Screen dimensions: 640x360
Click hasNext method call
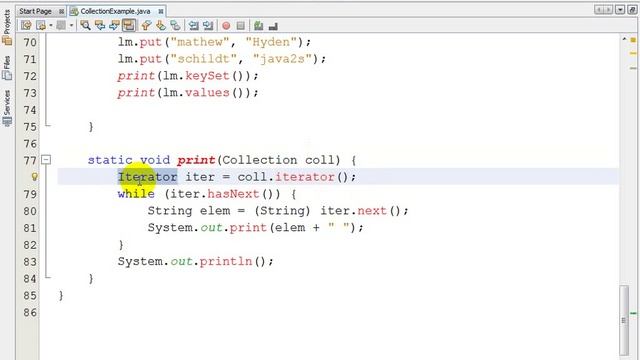click(x=233, y=194)
